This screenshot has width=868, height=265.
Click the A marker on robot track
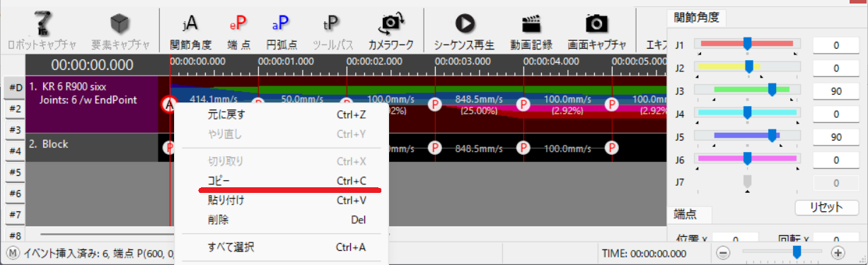tap(169, 105)
